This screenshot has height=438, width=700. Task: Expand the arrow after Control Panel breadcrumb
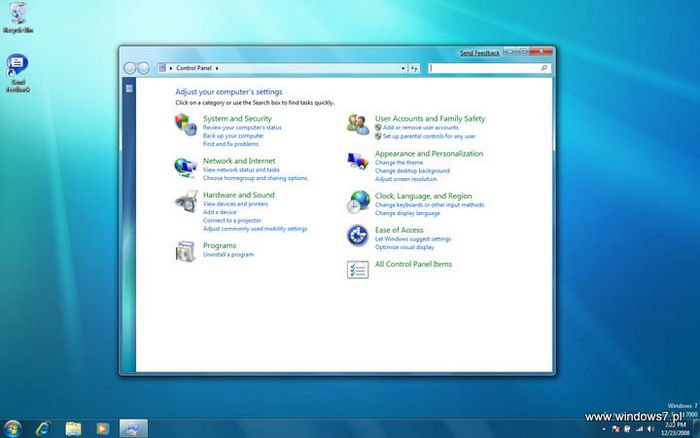[217, 68]
